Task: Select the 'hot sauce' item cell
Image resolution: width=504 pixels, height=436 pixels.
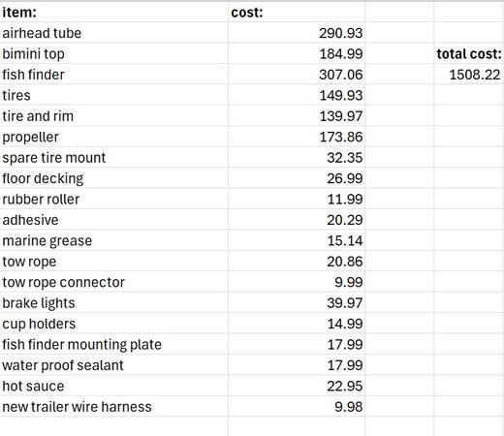Action: pos(113,386)
